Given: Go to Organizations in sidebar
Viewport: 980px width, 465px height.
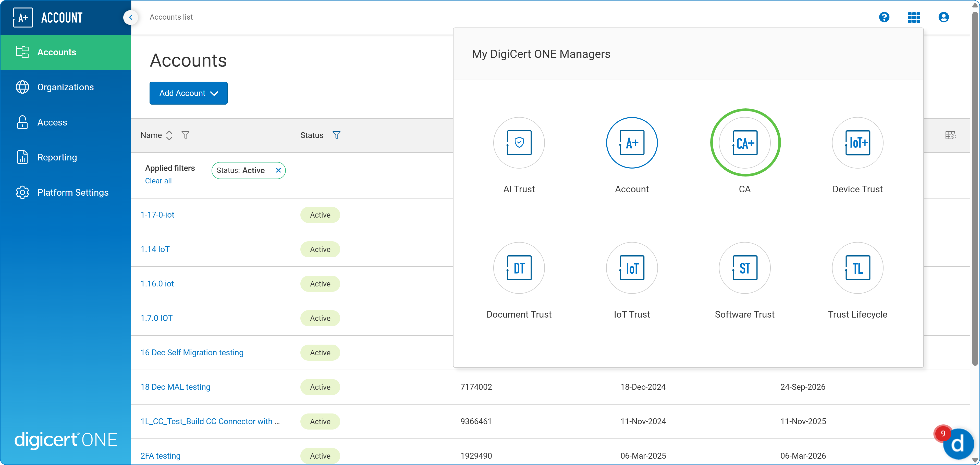Looking at the screenshot, I should (65, 87).
